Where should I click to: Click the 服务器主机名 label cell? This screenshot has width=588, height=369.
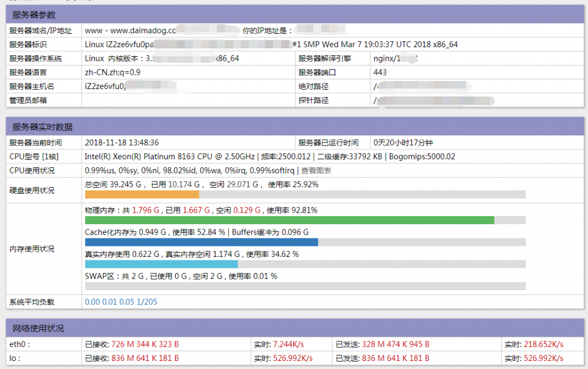(44, 86)
